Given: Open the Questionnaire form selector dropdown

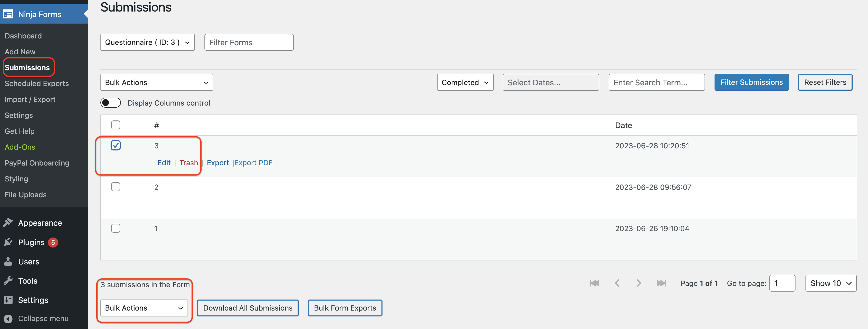Looking at the screenshot, I should tap(147, 42).
